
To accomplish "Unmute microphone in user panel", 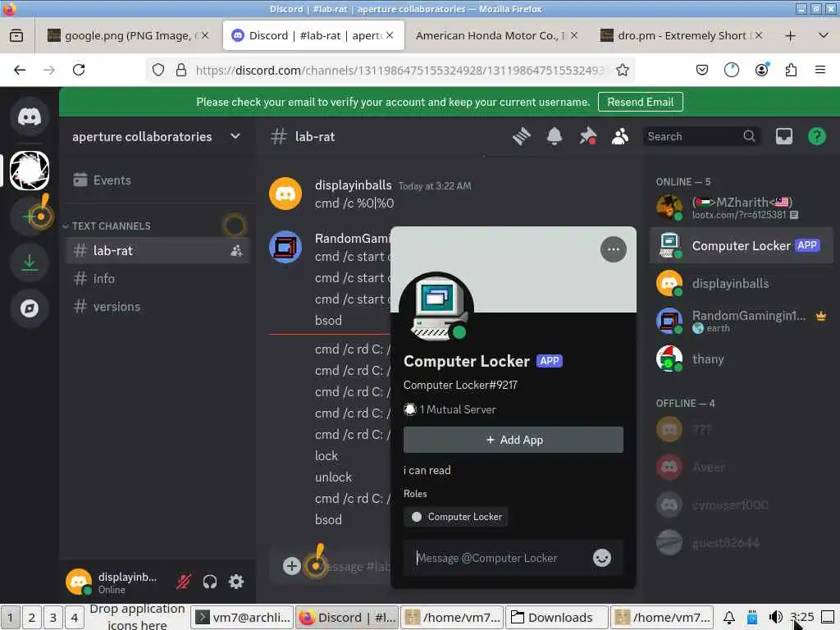I will pos(183,582).
